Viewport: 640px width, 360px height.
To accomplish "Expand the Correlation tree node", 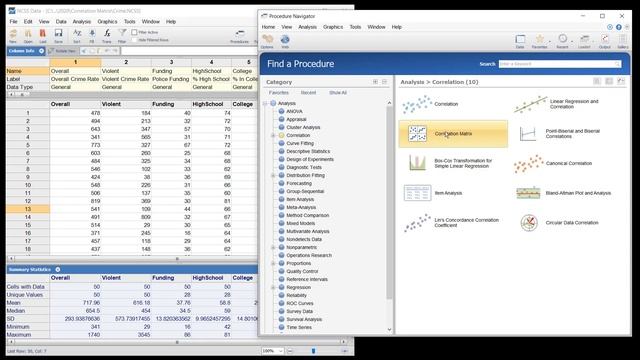I will (x=273, y=136).
